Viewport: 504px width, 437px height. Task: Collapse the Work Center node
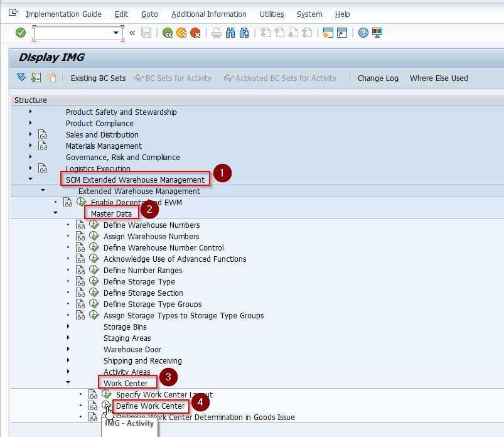[x=68, y=382]
